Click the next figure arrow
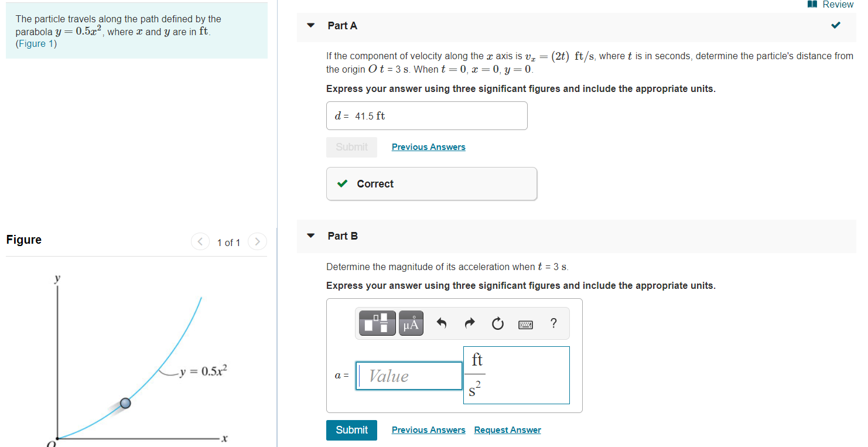 point(257,241)
